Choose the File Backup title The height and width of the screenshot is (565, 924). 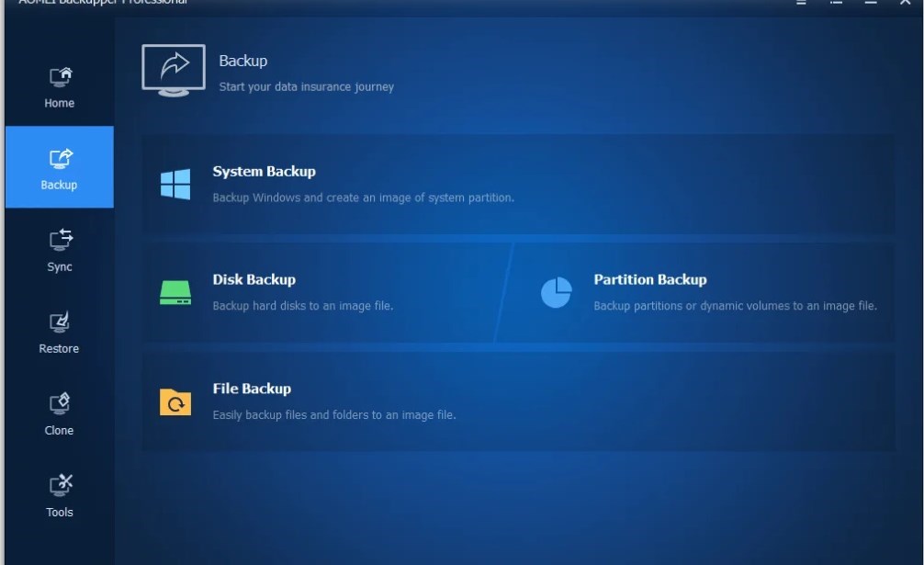[x=252, y=389]
